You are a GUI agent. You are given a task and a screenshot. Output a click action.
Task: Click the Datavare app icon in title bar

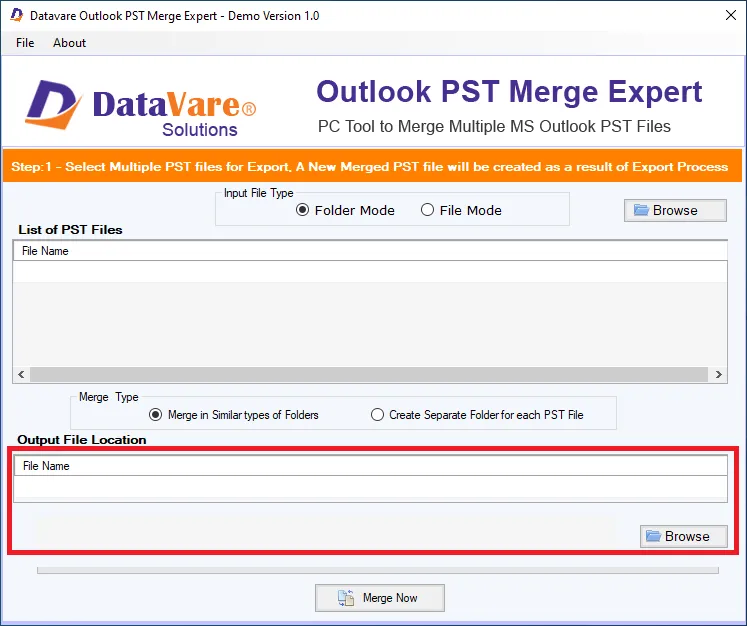17,15
